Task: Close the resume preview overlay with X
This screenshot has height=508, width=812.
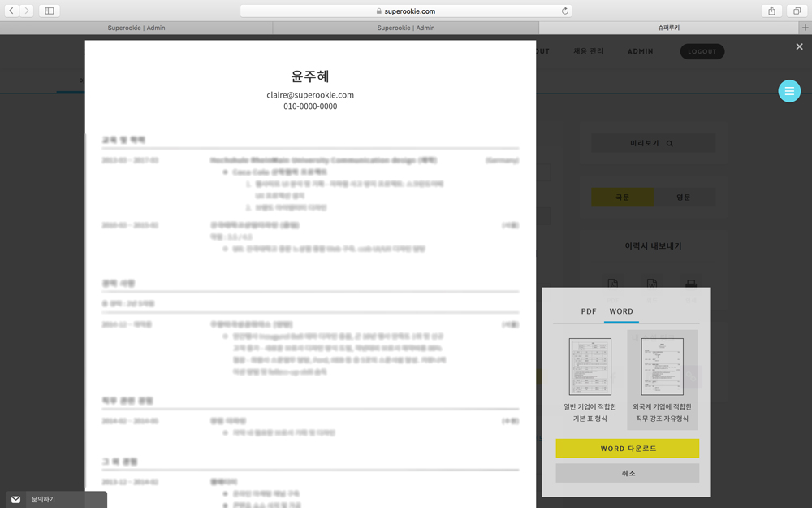Action: [799, 47]
